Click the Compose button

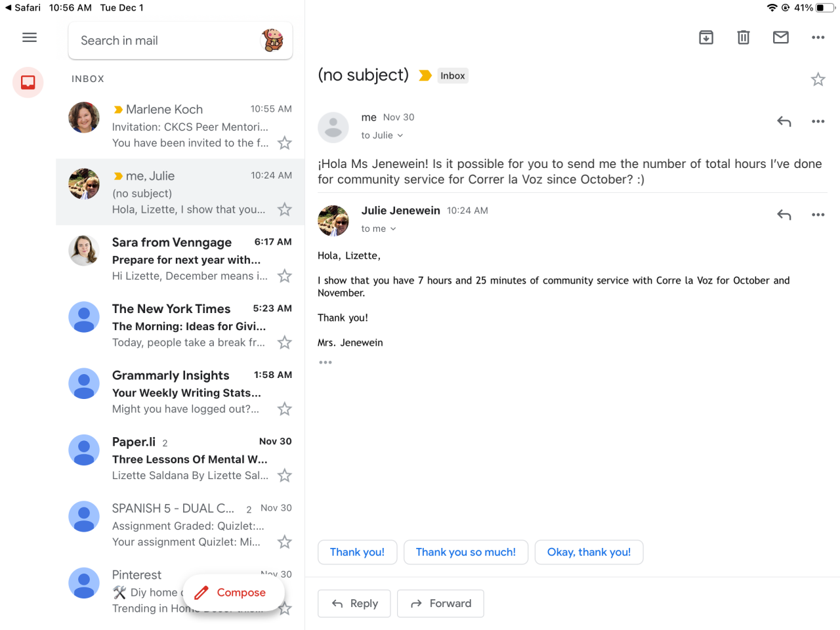tap(233, 593)
